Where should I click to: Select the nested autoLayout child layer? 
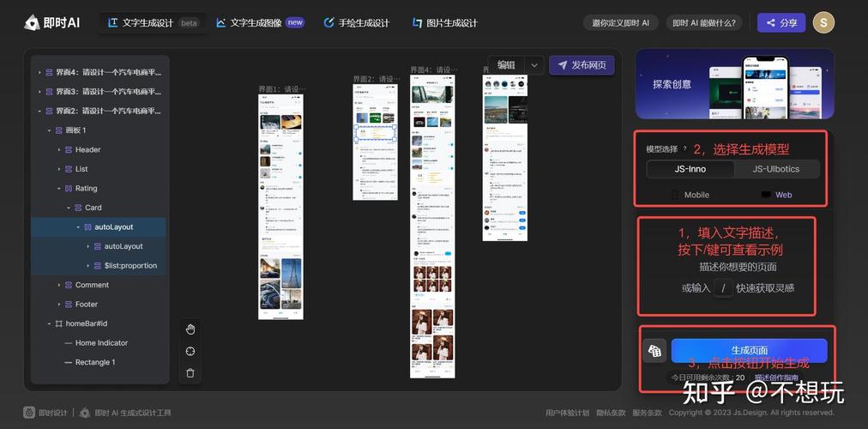tap(124, 246)
